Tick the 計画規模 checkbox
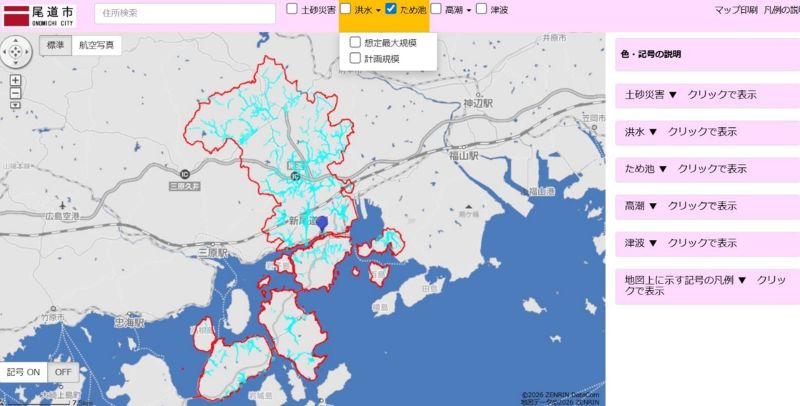 coord(355,59)
